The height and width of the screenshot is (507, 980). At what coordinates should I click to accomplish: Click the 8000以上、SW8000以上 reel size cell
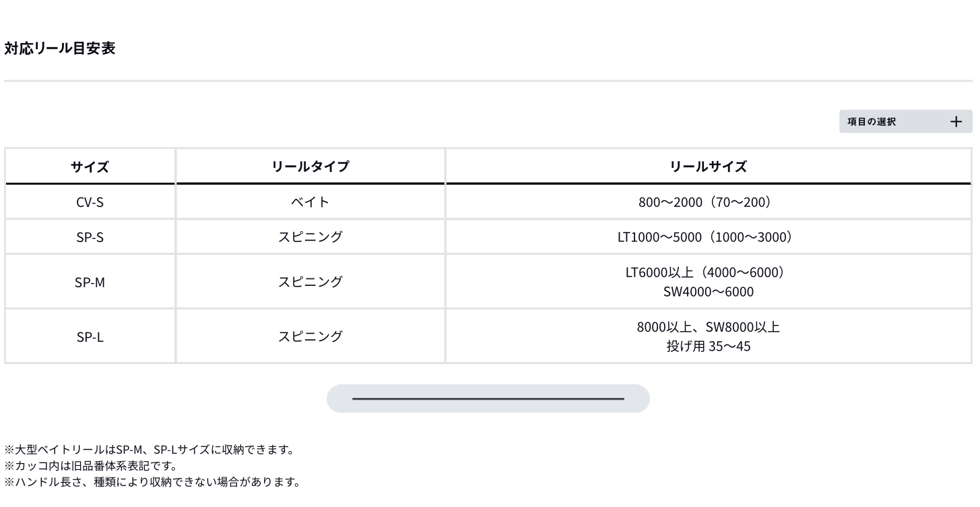click(x=707, y=336)
